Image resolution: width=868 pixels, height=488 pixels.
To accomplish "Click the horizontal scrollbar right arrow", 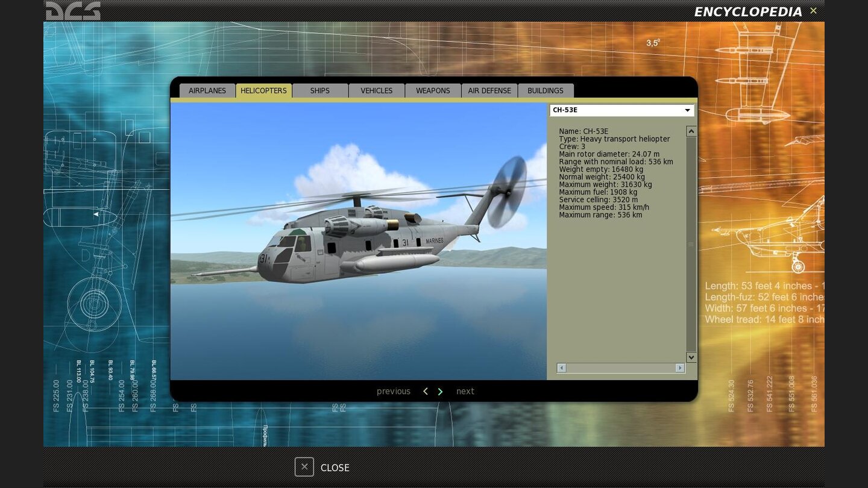I will click(x=680, y=368).
